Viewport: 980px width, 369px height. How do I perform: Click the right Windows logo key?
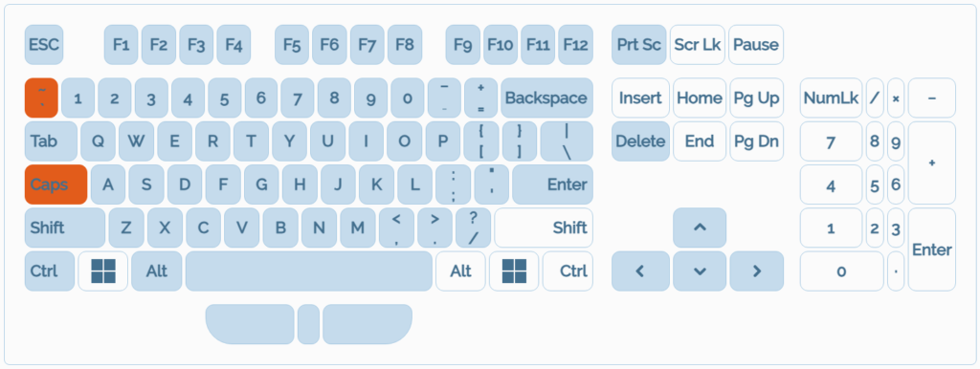tap(514, 271)
